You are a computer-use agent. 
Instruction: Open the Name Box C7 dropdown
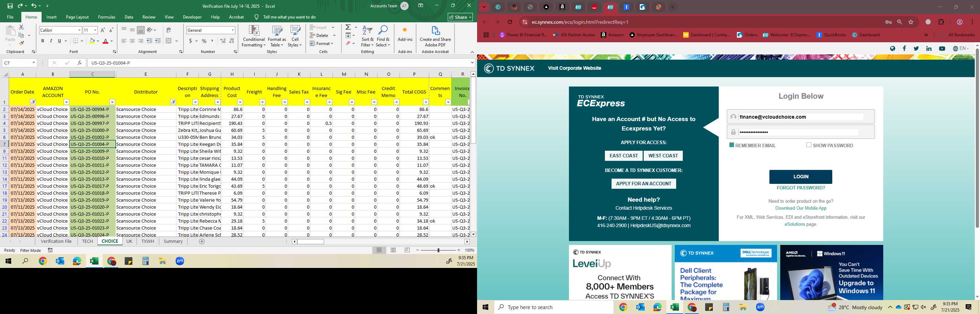34,63
